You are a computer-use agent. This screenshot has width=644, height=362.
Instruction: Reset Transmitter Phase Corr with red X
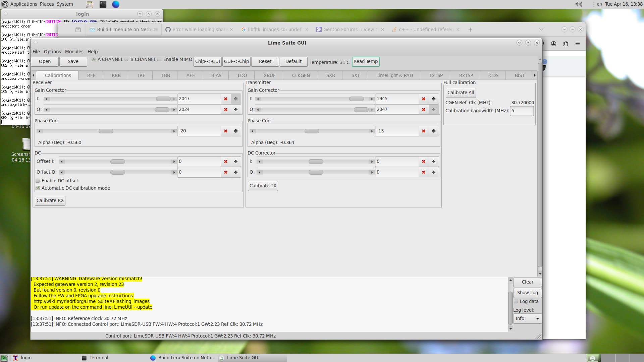(424, 131)
